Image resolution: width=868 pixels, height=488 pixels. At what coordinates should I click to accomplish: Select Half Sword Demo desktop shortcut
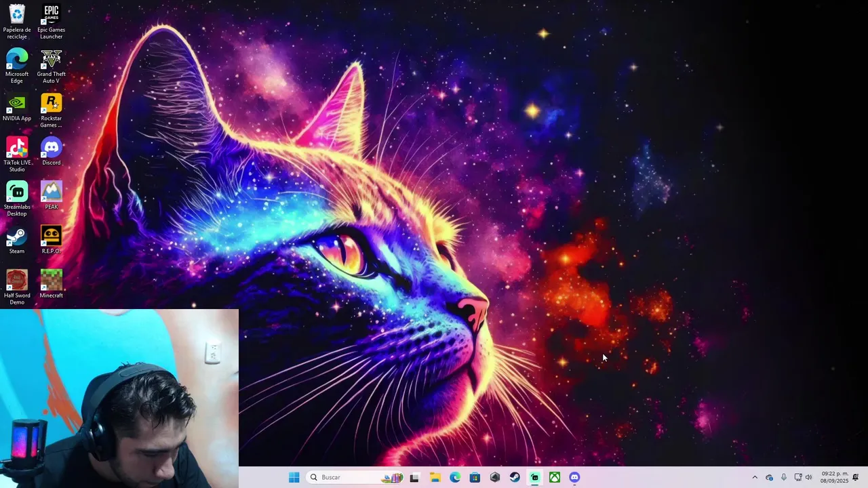[x=17, y=287]
